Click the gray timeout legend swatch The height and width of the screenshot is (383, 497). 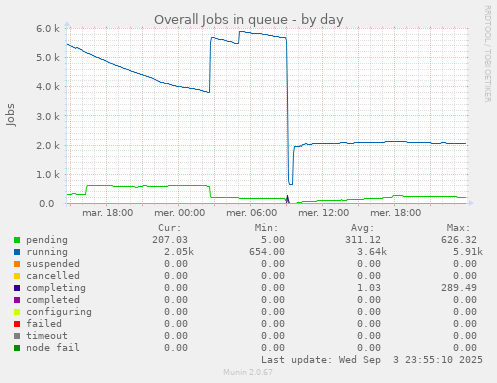(17, 336)
